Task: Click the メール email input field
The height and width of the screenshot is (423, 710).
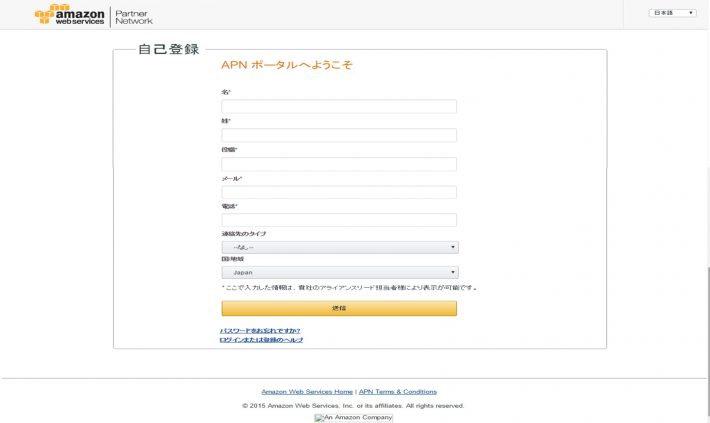Action: 339,192
